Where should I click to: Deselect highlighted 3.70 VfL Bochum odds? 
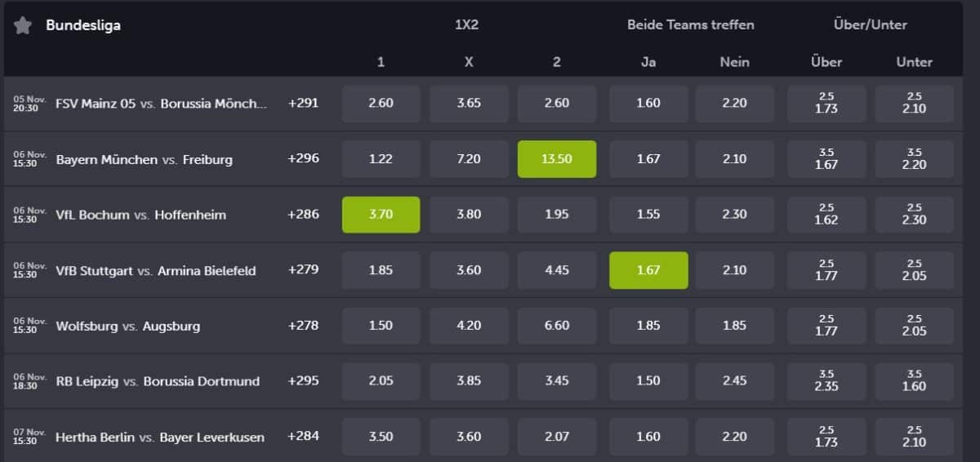[x=381, y=215]
